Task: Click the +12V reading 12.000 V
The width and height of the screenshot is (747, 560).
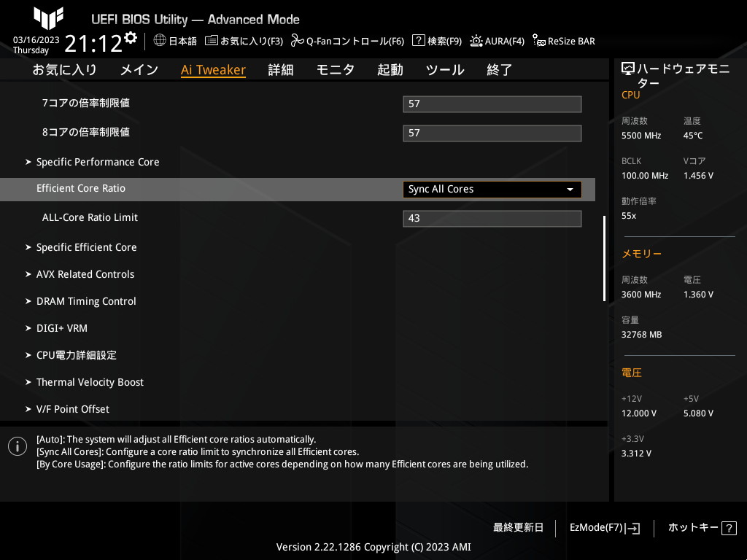Action: point(639,413)
